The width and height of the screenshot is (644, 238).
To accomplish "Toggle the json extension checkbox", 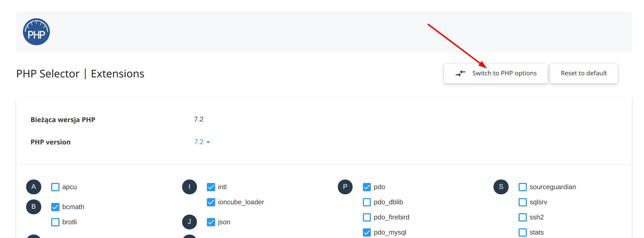I will (211, 222).
